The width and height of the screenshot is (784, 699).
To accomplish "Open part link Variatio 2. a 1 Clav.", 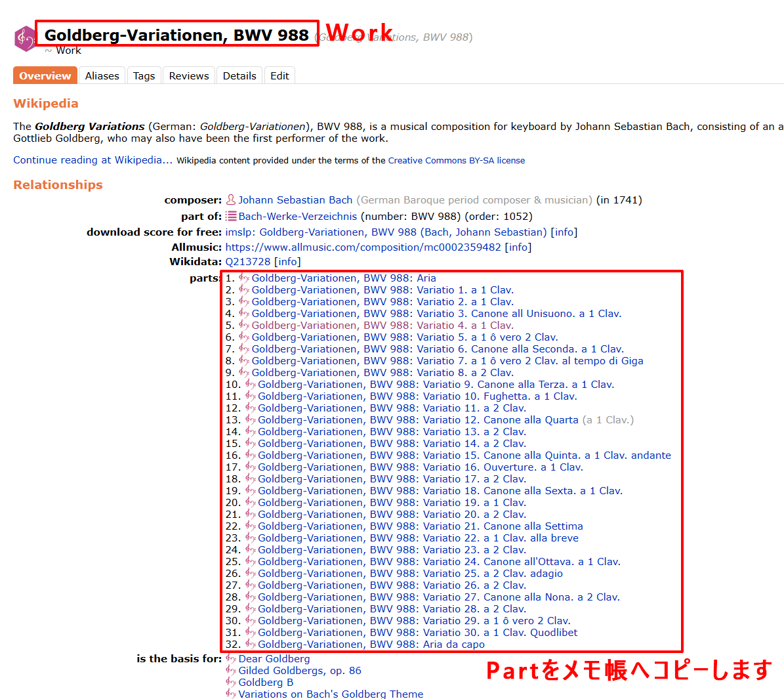I will pos(382,302).
